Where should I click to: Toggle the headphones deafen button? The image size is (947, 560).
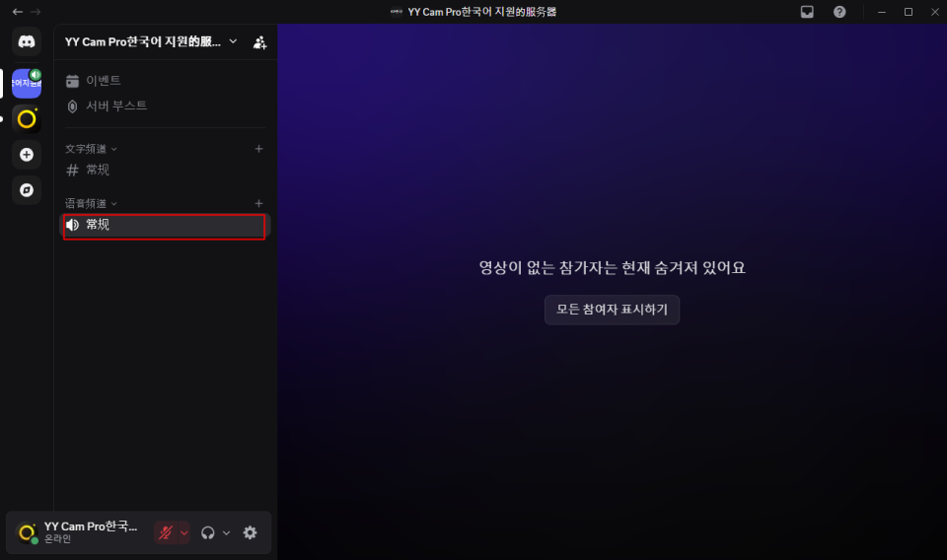point(207,532)
